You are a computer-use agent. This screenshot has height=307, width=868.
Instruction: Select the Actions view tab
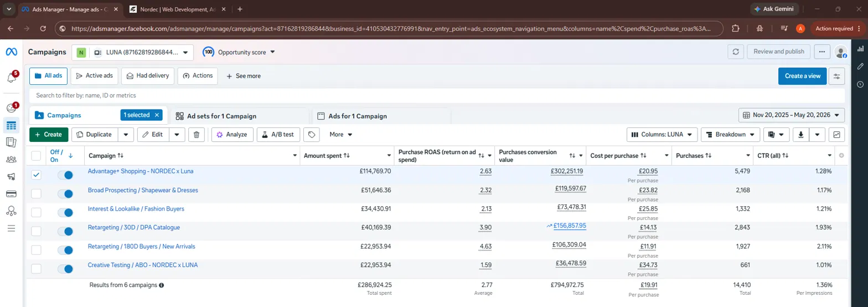click(198, 76)
